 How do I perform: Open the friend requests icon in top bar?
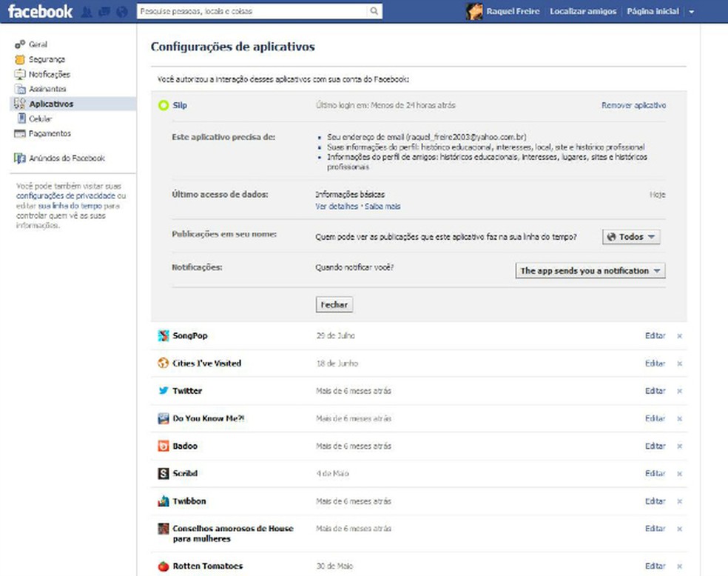pyautogui.click(x=87, y=12)
